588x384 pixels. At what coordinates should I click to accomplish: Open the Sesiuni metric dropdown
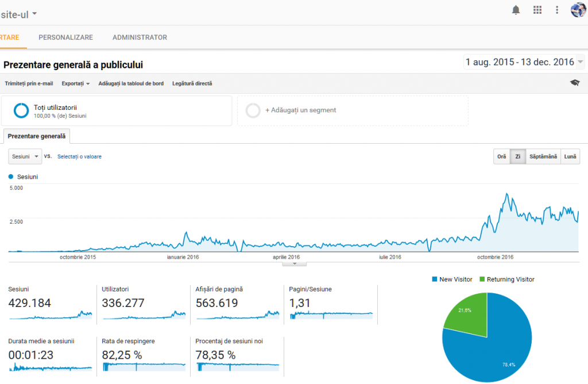pyautogui.click(x=24, y=156)
